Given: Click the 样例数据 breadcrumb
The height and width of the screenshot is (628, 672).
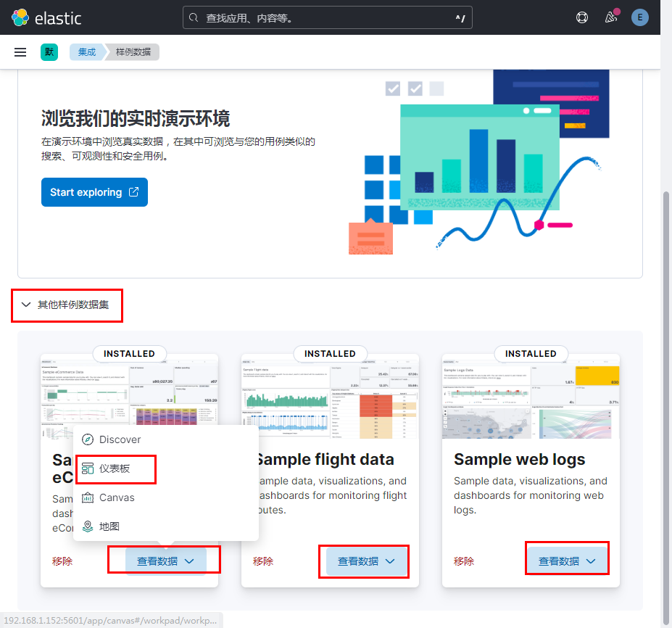Looking at the screenshot, I should tap(133, 52).
